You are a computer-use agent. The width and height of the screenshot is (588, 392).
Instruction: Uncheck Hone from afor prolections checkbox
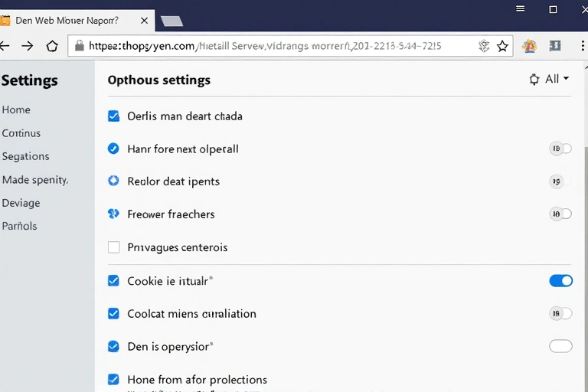click(x=113, y=379)
